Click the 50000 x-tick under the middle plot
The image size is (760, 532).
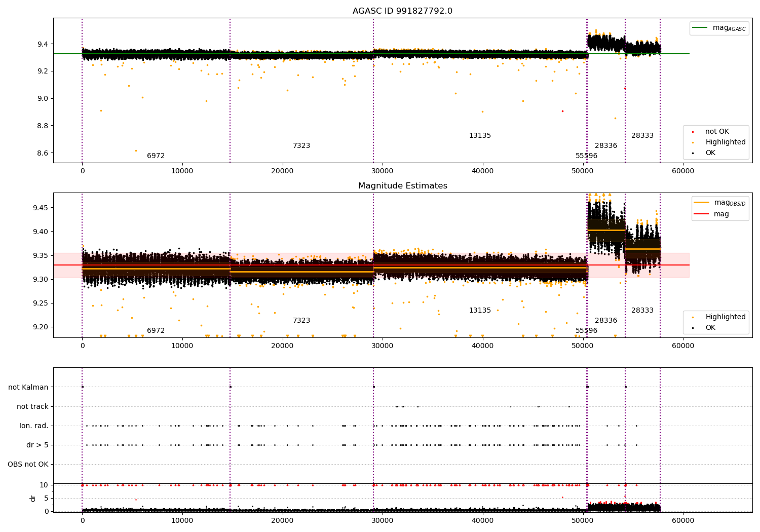pyautogui.click(x=583, y=346)
